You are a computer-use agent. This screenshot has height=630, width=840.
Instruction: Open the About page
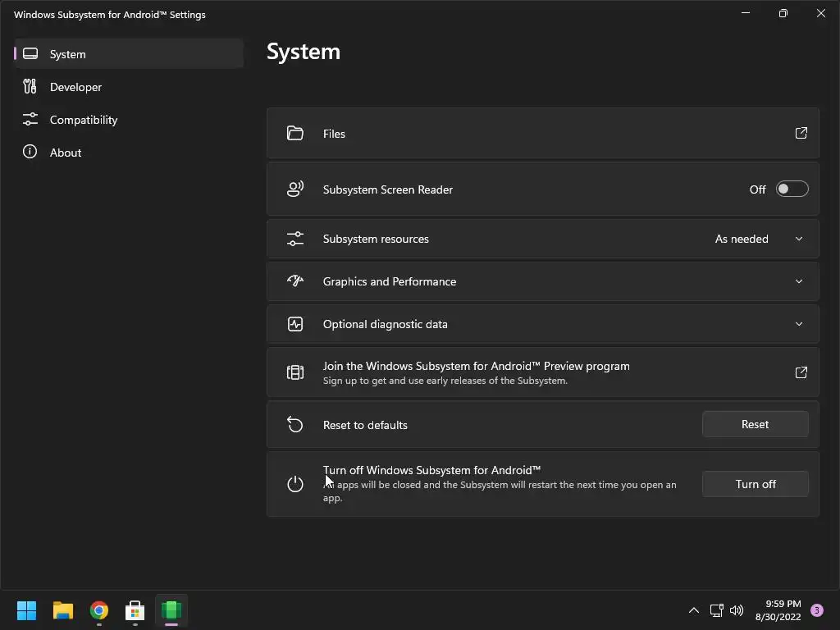(129, 152)
